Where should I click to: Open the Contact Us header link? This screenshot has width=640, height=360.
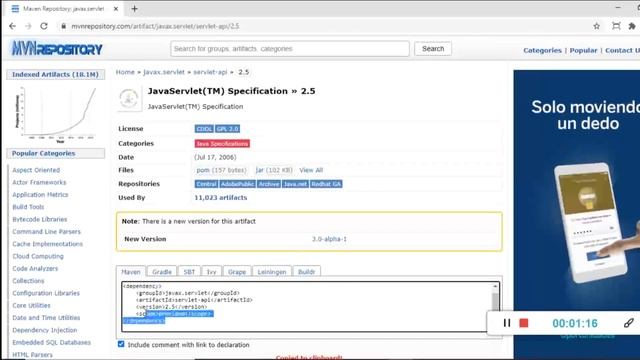622,50
